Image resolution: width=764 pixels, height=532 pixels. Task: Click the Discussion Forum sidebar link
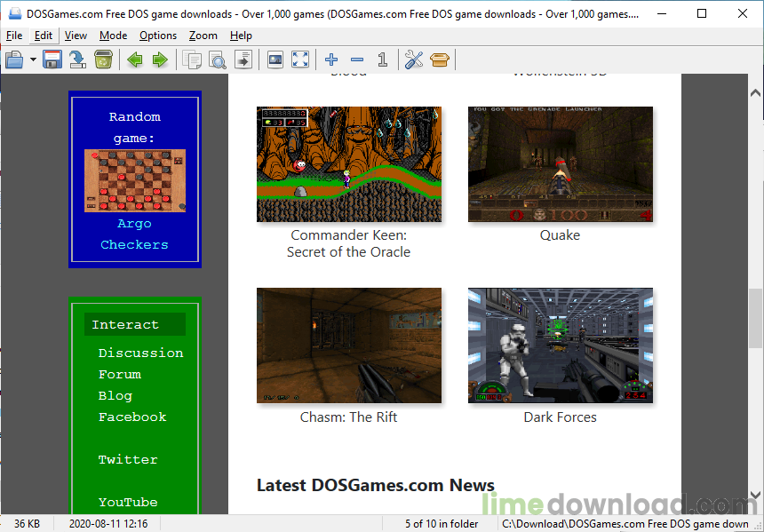141,363
